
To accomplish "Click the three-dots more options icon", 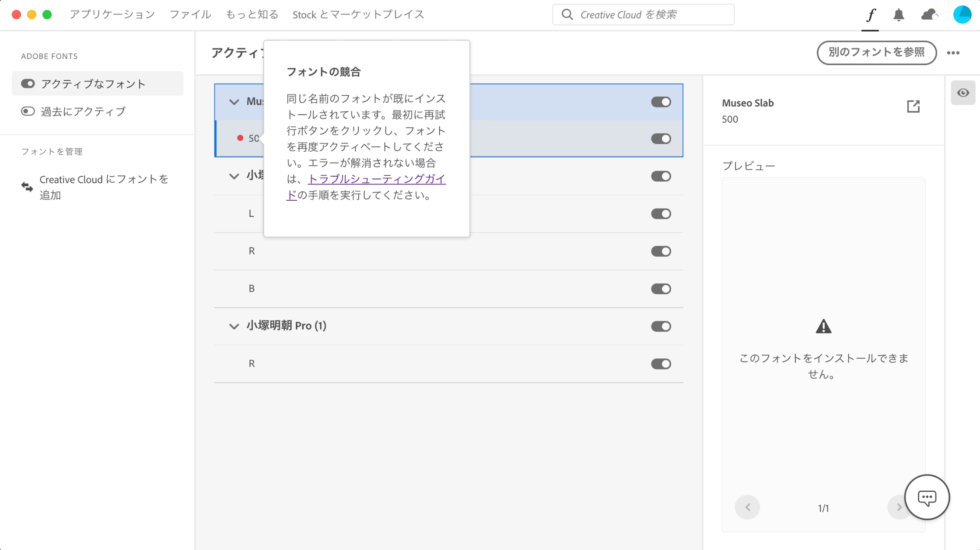I will click(953, 53).
